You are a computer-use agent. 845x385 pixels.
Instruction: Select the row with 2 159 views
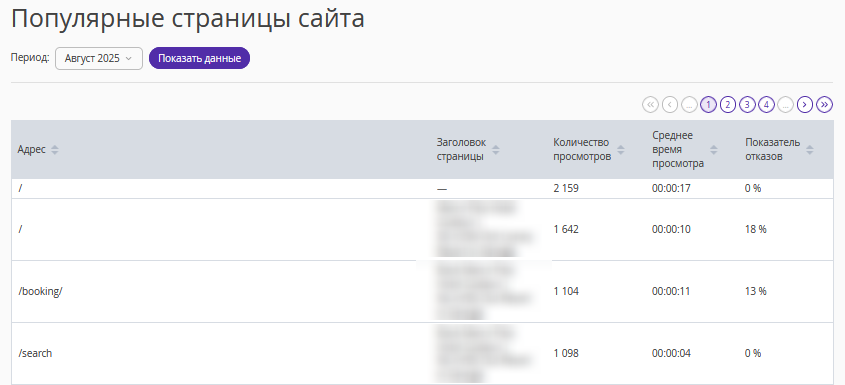pyautogui.click(x=422, y=188)
